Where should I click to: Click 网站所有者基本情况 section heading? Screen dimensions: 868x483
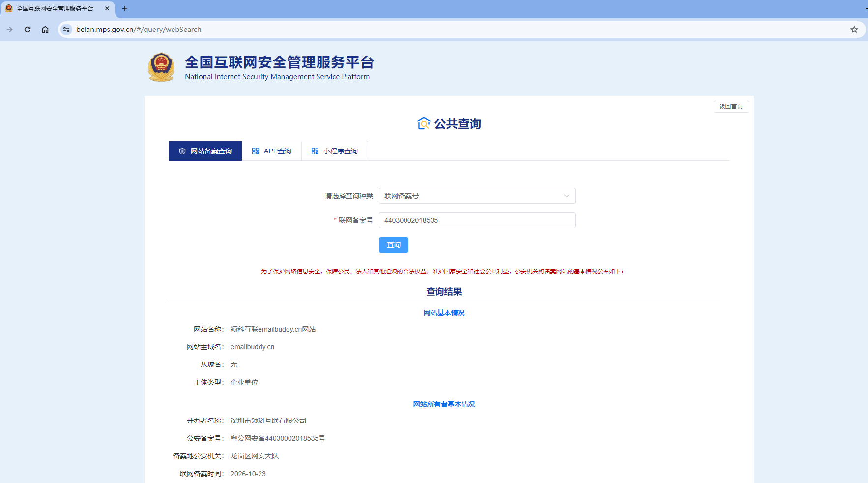coord(444,404)
